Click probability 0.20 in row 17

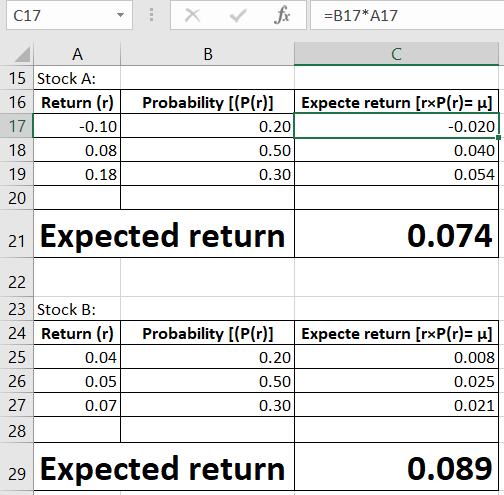pyautogui.click(x=207, y=126)
